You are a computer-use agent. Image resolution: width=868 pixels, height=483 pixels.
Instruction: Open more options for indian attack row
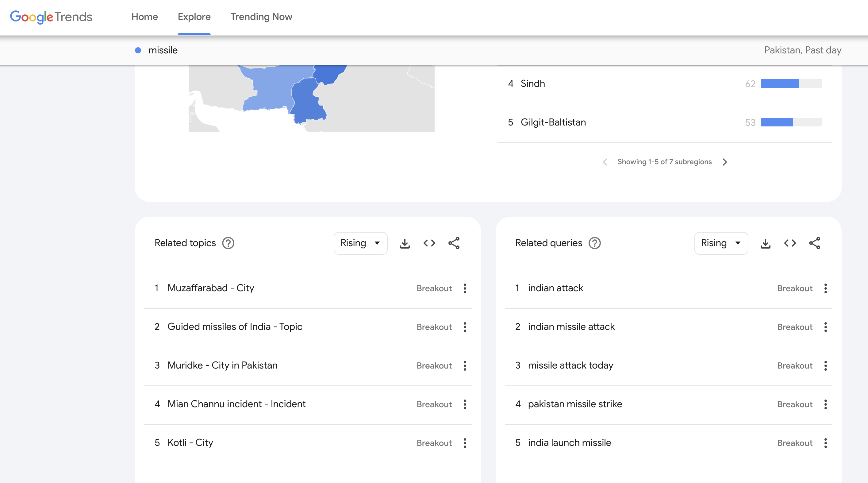826,288
